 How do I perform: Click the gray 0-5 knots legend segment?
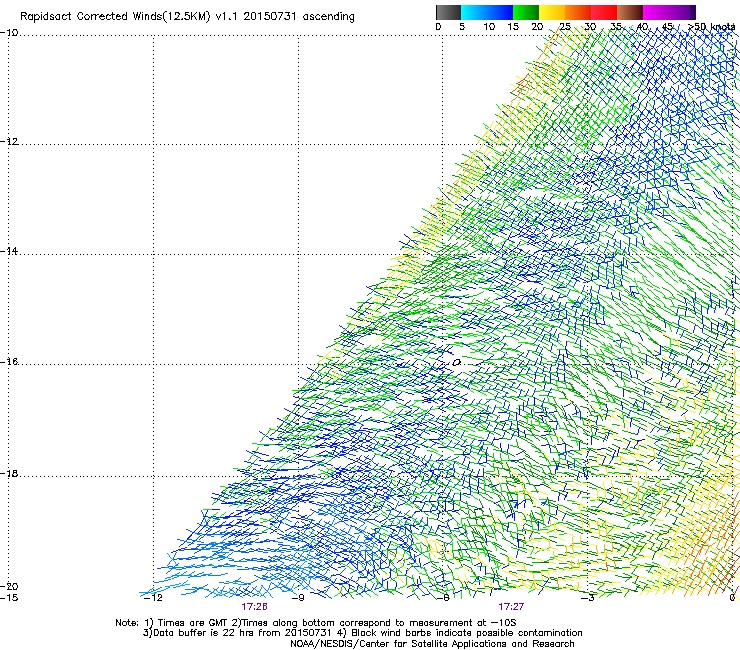(448, 12)
